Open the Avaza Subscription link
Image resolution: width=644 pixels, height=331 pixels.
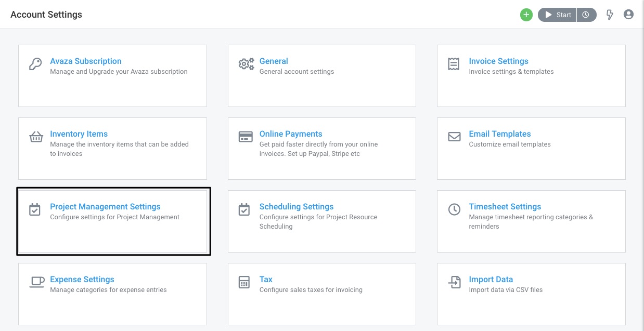click(86, 61)
